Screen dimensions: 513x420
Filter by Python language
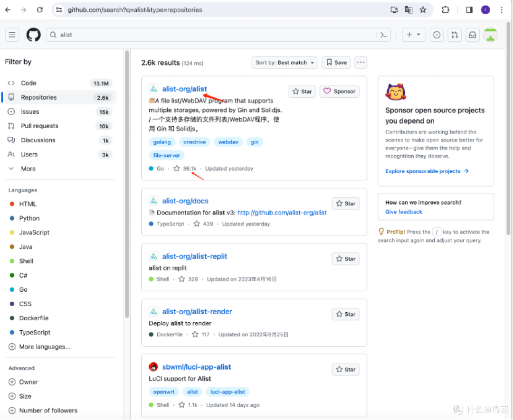(29, 218)
